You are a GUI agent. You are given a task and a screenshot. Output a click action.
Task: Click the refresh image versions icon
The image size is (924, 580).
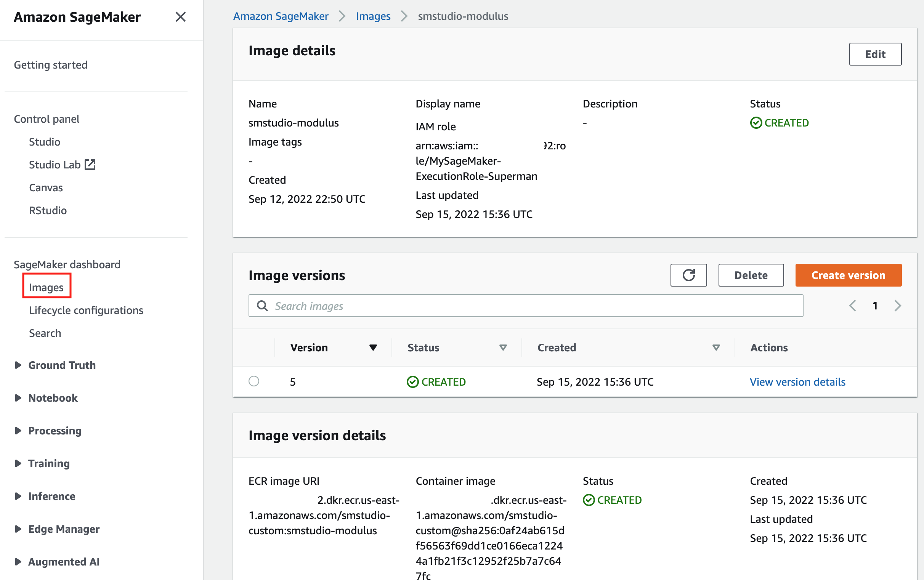point(688,275)
